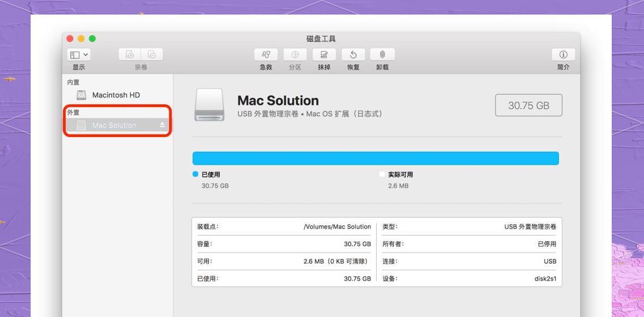This screenshot has height=317, width=644.
Task: Click the mount point /Volumes/Mac Solution value
Action: pyautogui.click(x=337, y=226)
